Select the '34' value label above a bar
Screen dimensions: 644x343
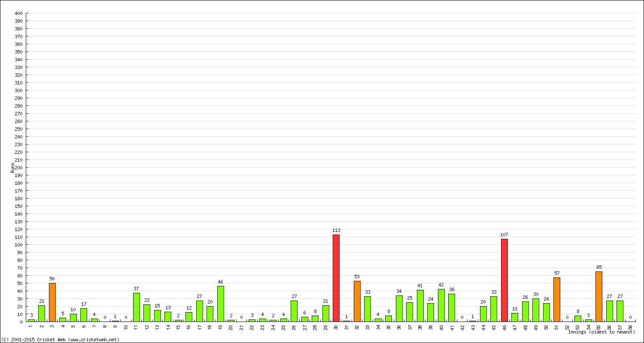pos(399,292)
